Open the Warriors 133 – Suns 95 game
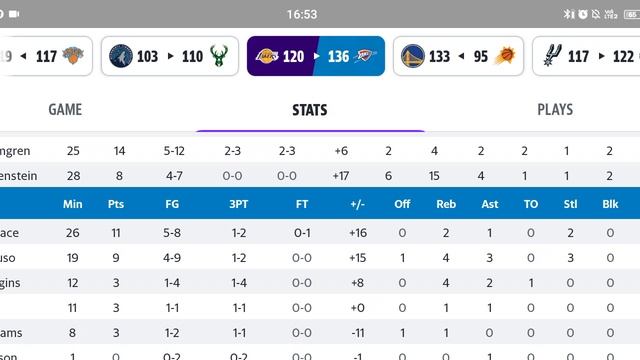The width and height of the screenshot is (640, 360). click(458, 56)
